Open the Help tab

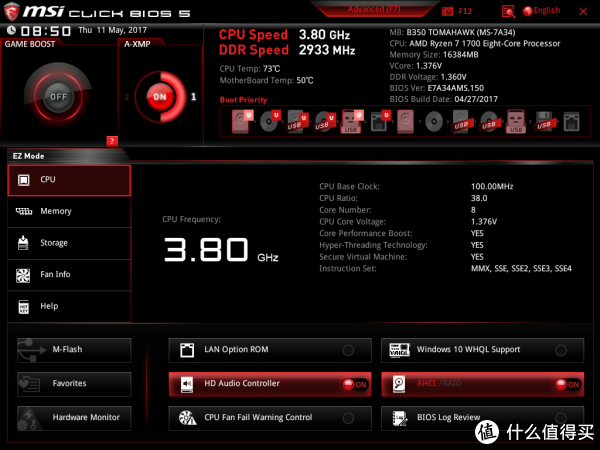(x=69, y=307)
